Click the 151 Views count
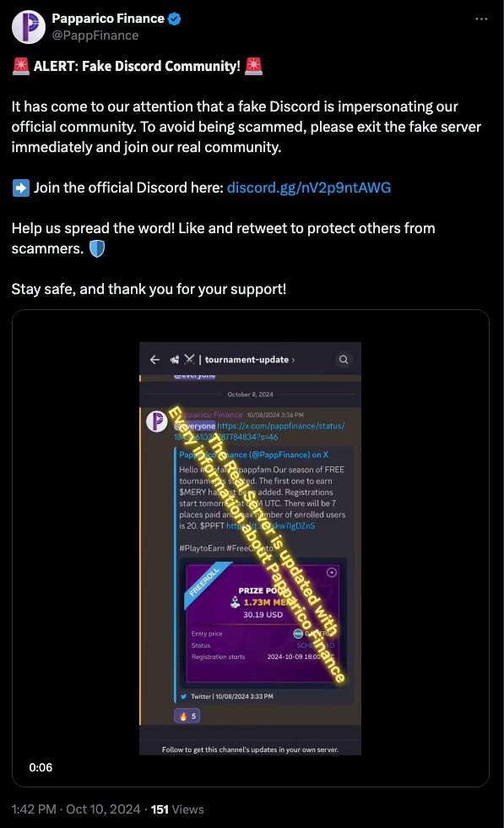504x828 pixels. click(177, 809)
